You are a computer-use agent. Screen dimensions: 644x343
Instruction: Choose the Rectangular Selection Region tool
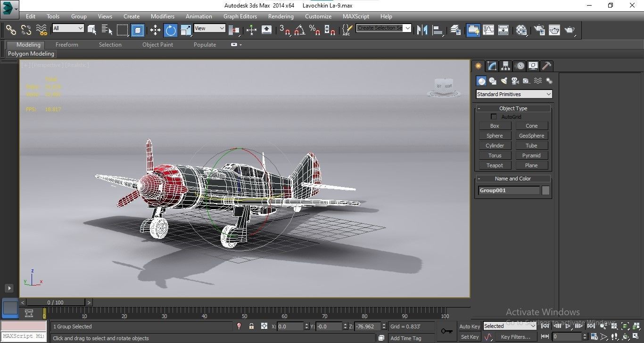(123, 30)
